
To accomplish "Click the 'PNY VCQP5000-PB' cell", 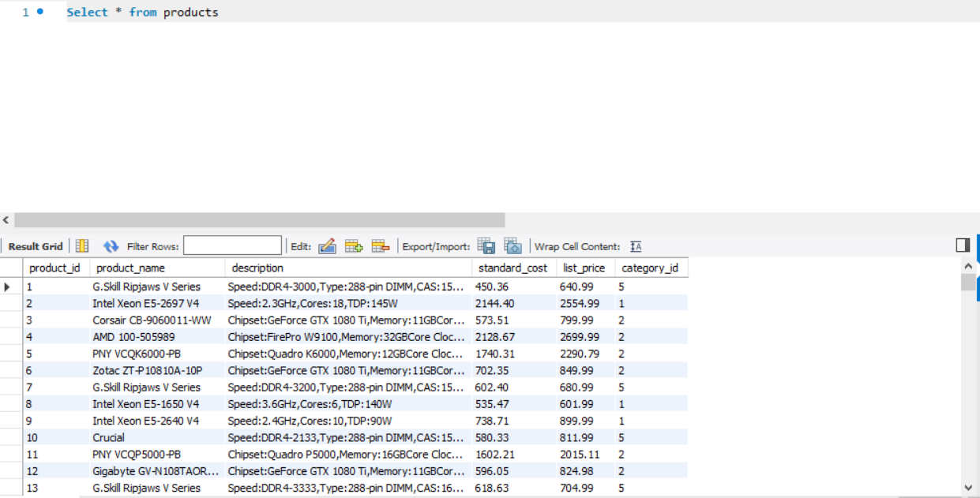I will coord(158,455).
